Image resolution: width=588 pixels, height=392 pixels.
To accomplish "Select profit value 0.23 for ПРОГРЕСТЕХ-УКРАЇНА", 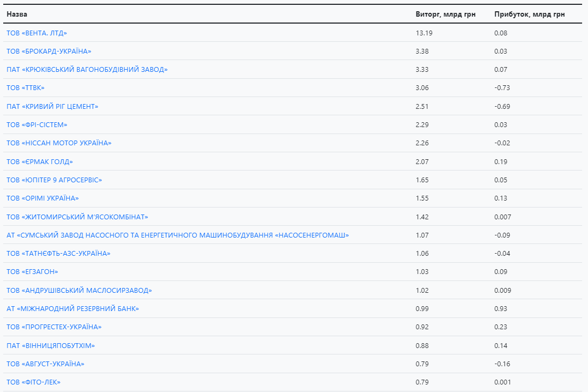I will pos(501,327).
